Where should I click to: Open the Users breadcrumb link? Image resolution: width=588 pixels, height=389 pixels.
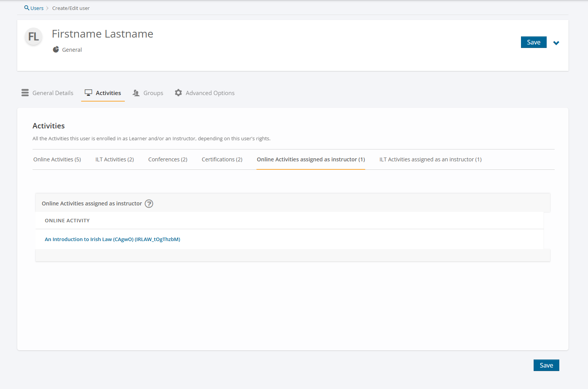(x=37, y=8)
